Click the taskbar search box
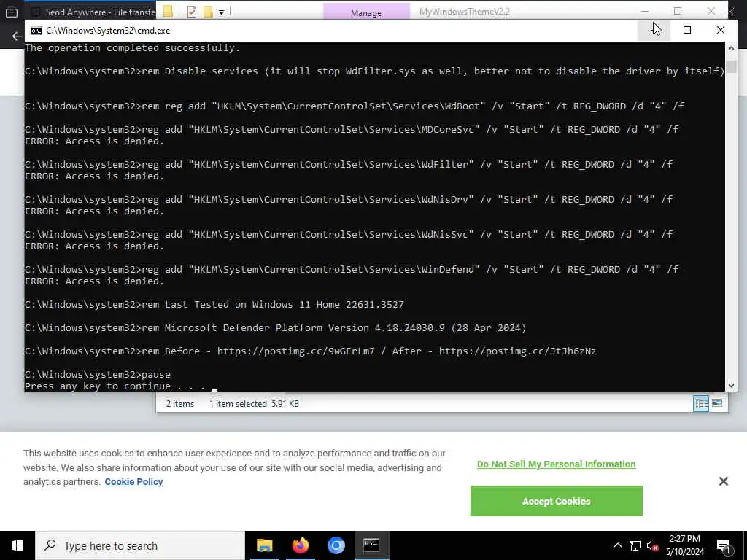 pos(140,545)
